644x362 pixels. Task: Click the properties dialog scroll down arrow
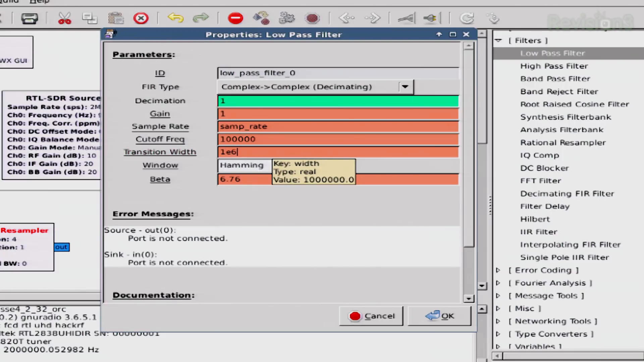pyautogui.click(x=469, y=298)
